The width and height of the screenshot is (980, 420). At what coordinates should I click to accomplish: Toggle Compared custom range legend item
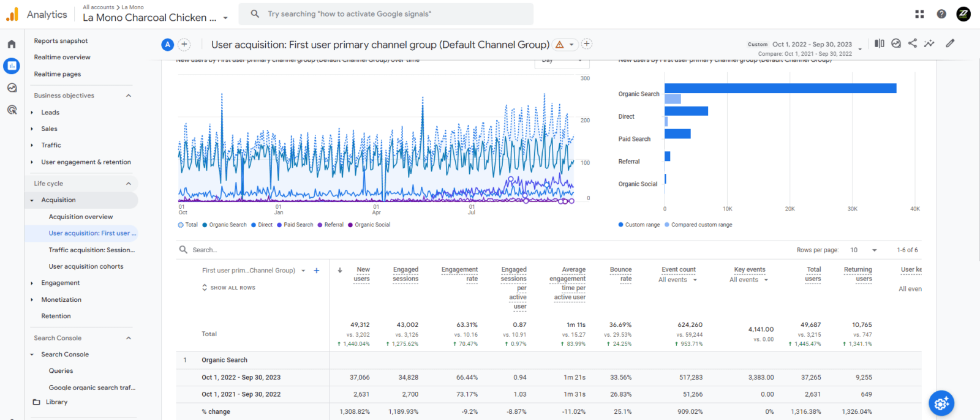(x=698, y=225)
